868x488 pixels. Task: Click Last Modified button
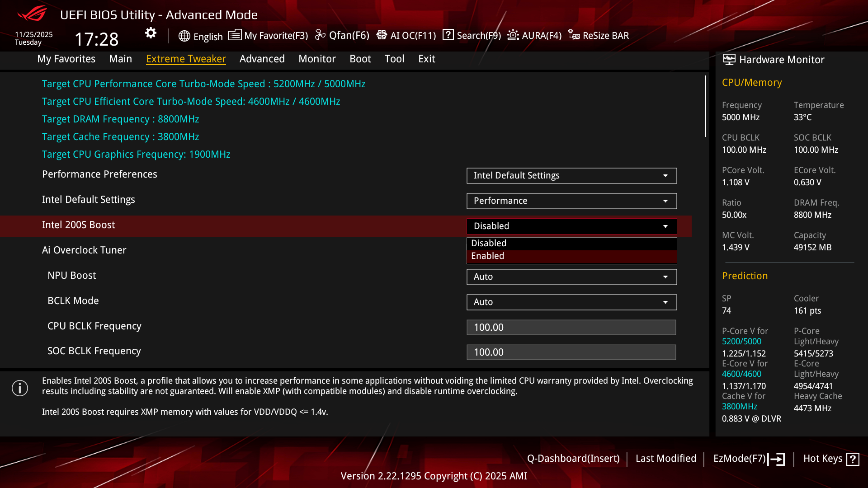[x=665, y=459]
